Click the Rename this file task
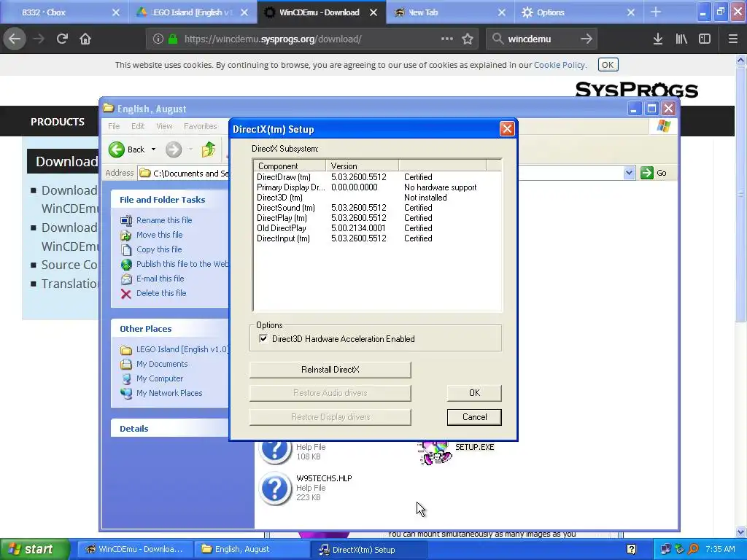 [164, 220]
